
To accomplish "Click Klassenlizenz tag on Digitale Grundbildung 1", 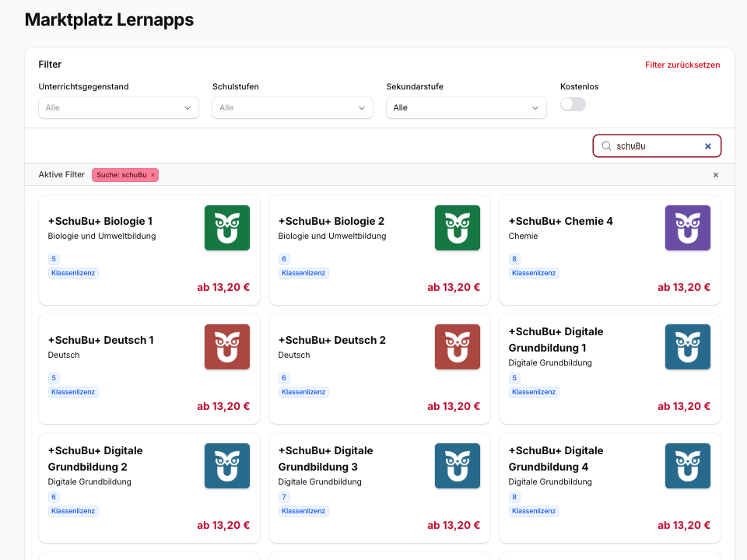I will (x=534, y=392).
